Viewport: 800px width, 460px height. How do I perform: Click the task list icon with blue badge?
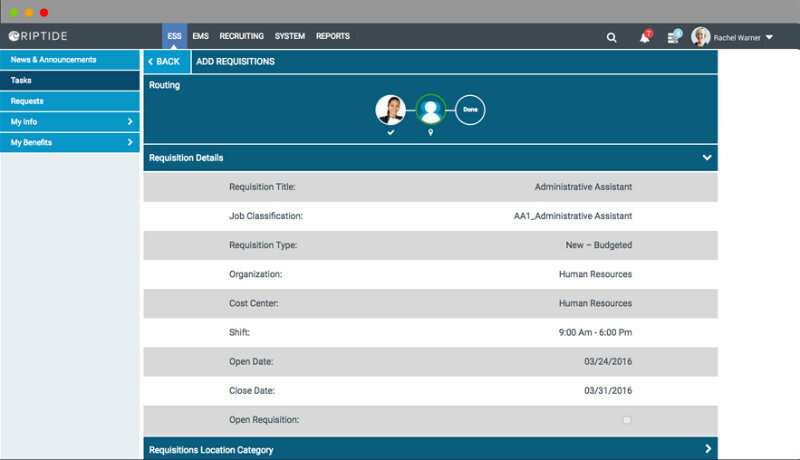coord(673,37)
